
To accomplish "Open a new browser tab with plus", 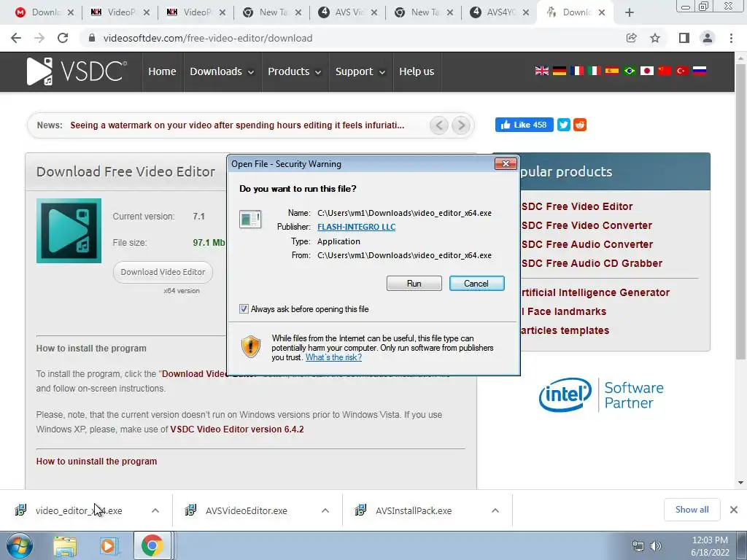I will (x=630, y=13).
